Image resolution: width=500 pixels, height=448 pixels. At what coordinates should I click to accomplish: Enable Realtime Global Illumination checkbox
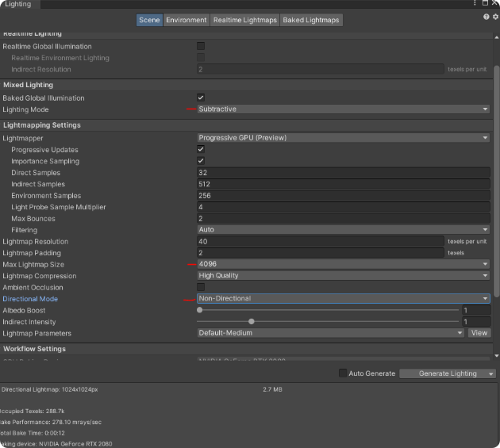click(201, 46)
